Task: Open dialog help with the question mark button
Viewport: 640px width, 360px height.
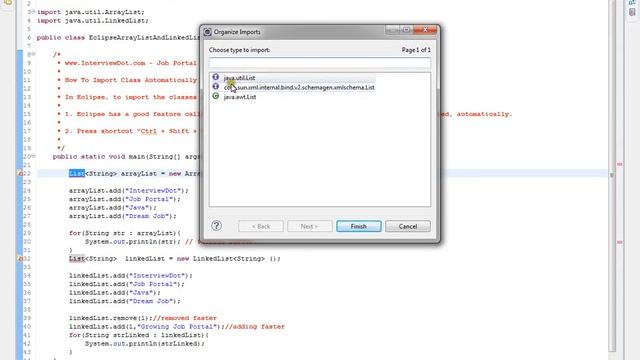Action: [x=216, y=226]
